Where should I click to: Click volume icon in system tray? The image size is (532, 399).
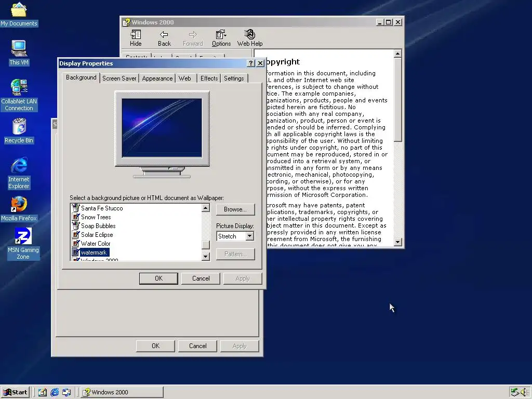click(524, 392)
